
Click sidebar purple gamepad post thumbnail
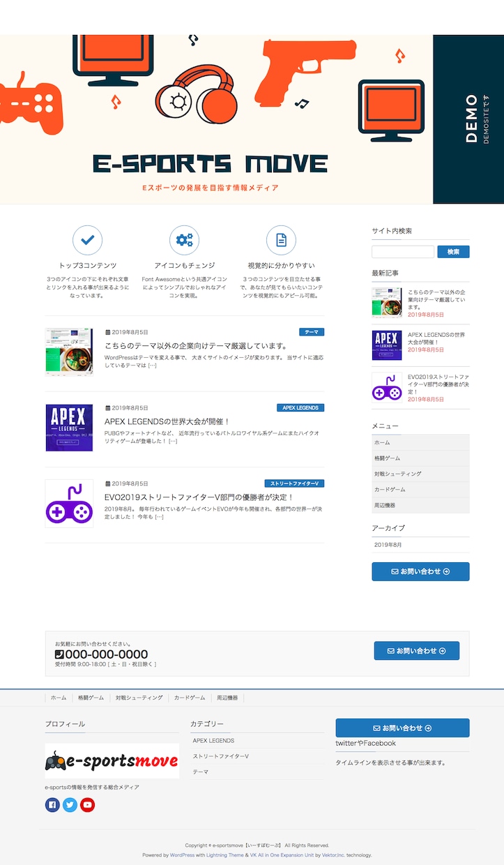tap(387, 387)
